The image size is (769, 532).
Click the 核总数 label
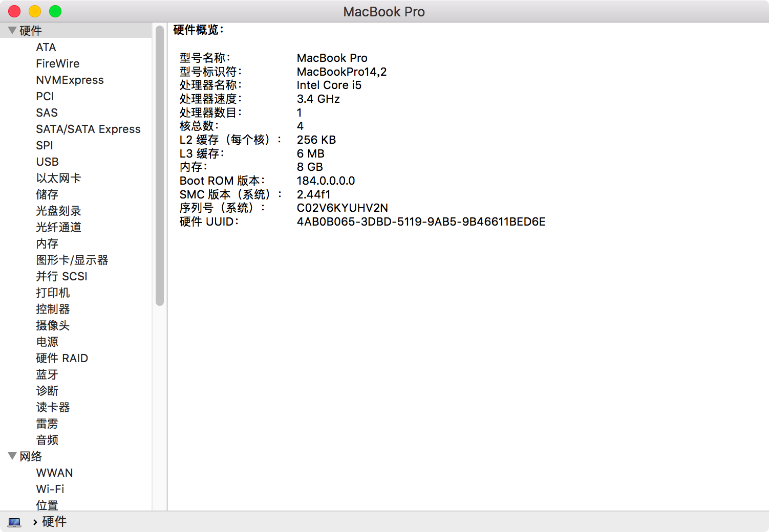199,126
